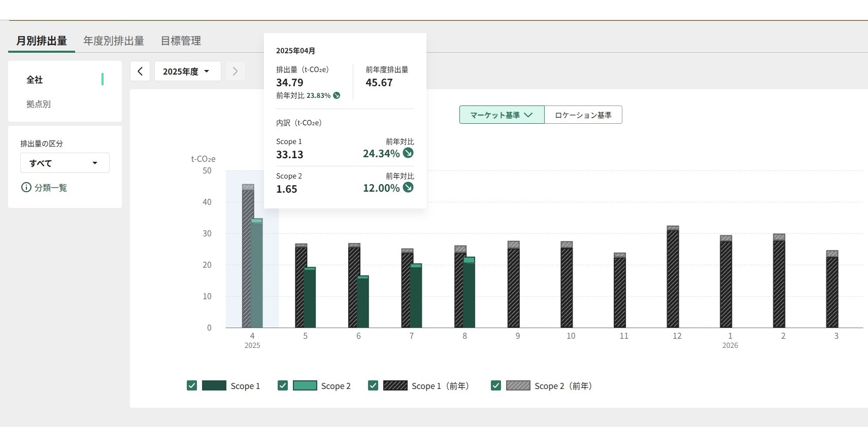Click the Scope 1 decrease arrow icon
The width and height of the screenshot is (868, 427).
(408, 153)
